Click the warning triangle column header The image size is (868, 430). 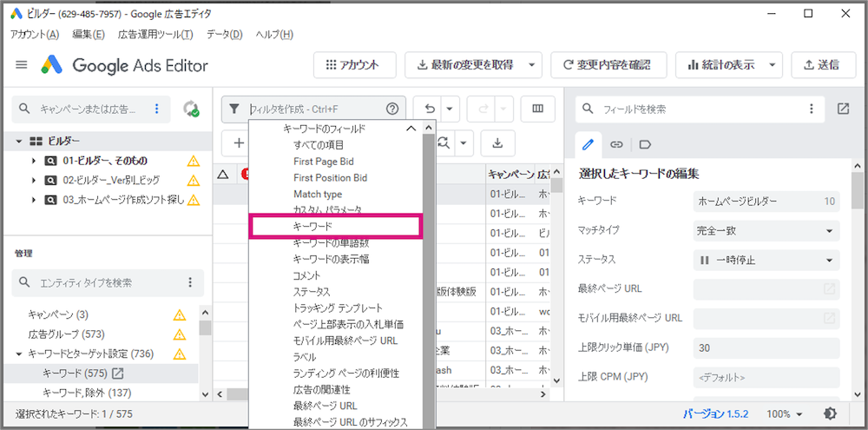[x=223, y=175]
